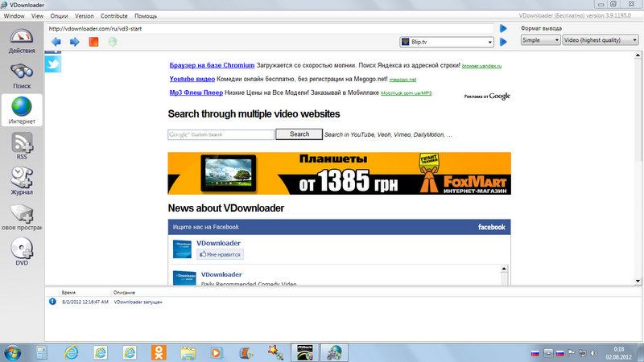
Task: Click the Search button
Action: pos(299,134)
